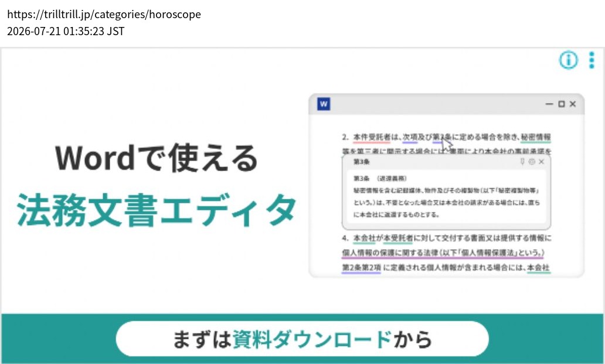Close the 第3条 preview popup

(541, 162)
